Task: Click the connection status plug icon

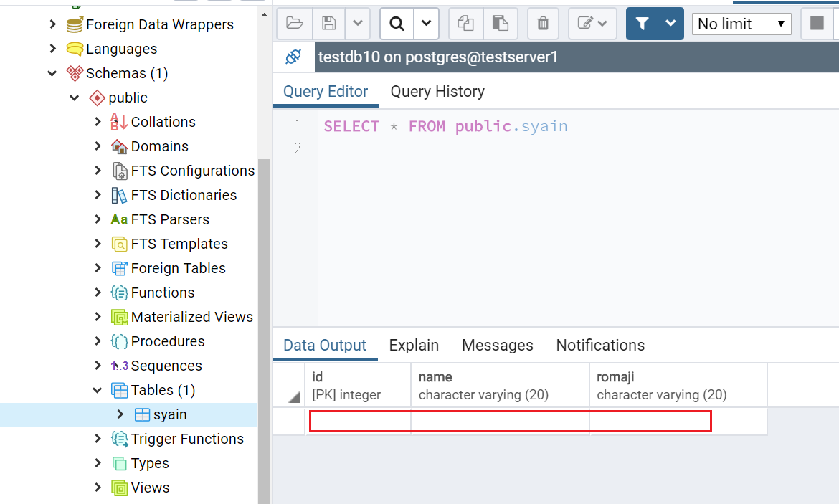Action: point(293,57)
